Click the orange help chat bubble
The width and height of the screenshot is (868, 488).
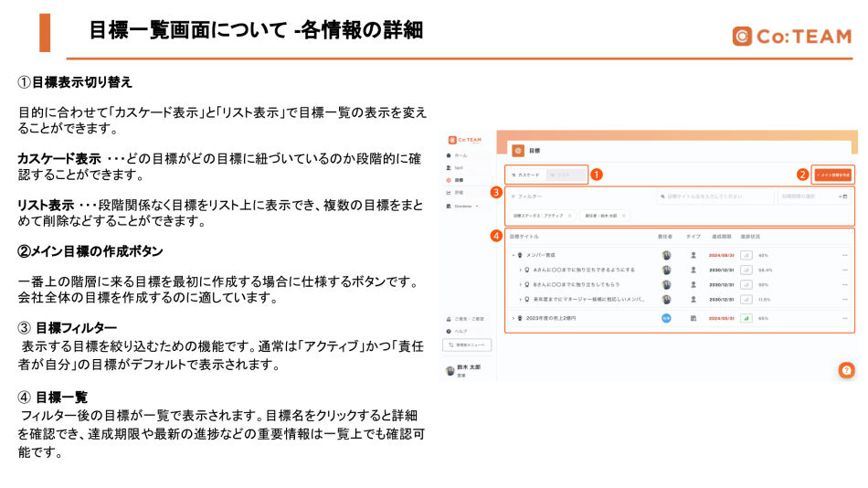pos(846,370)
